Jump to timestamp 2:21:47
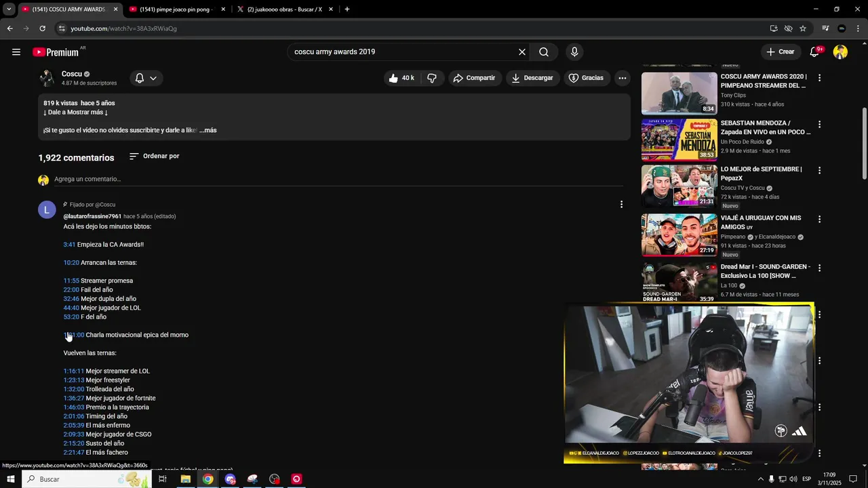868x488 pixels. tap(74, 453)
